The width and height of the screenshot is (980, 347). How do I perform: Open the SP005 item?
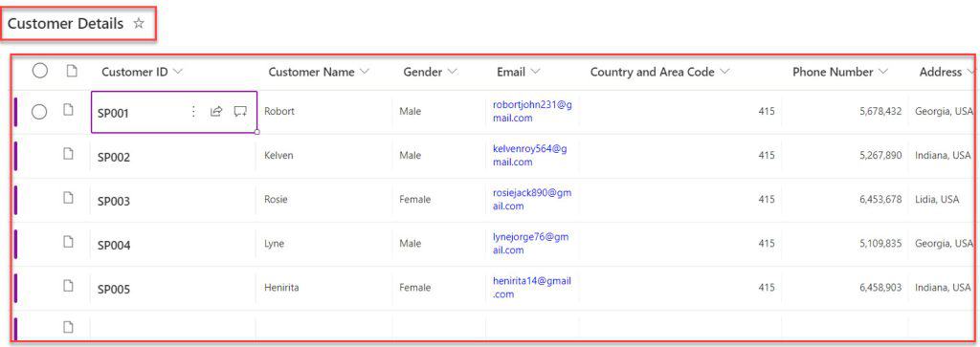pyautogui.click(x=114, y=290)
